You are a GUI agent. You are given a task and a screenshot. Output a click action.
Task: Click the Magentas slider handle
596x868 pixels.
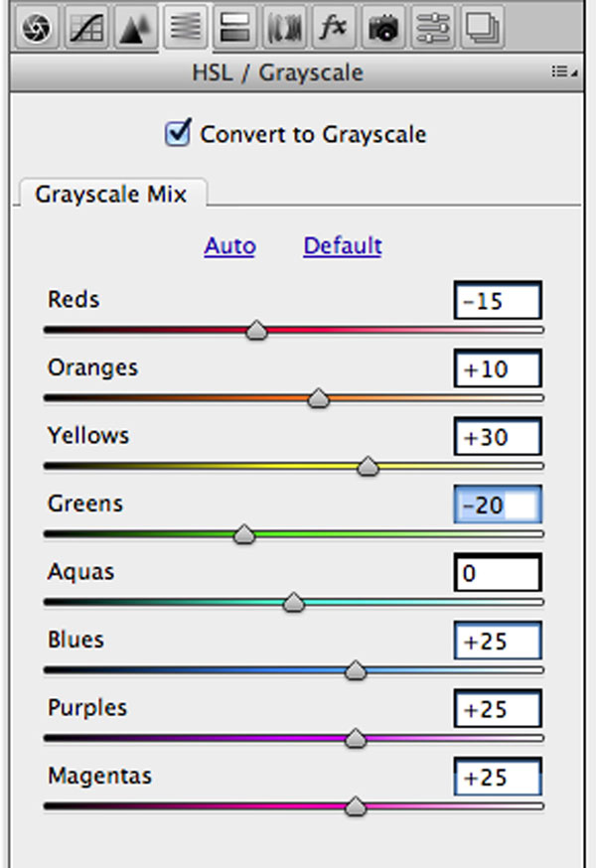tap(355, 807)
